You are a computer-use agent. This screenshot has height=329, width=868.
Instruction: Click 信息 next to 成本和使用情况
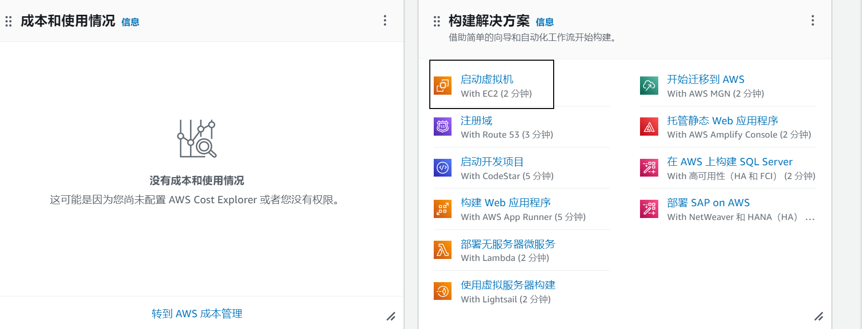(130, 22)
